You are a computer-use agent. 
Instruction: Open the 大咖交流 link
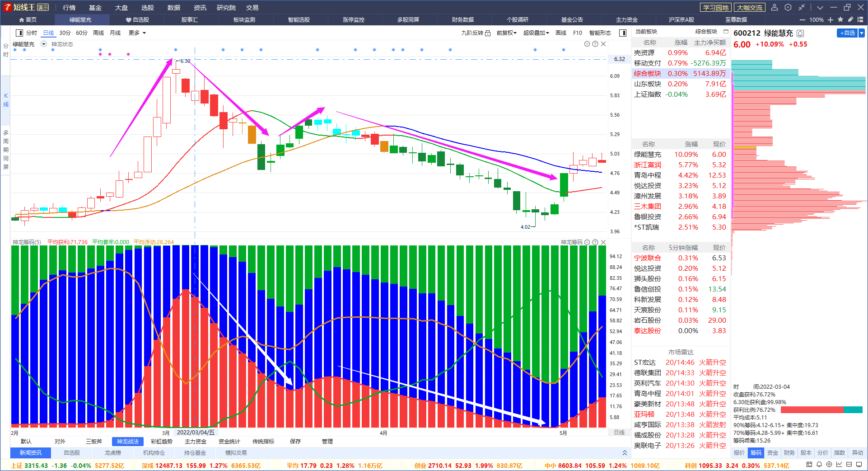pyautogui.click(x=750, y=8)
